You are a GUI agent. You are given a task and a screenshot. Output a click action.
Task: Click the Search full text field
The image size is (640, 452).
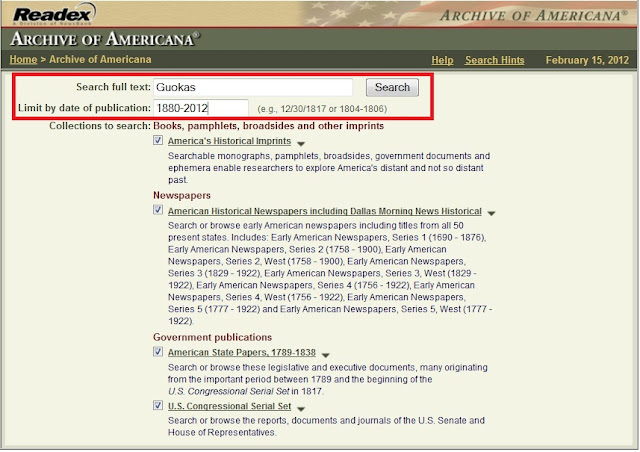click(253, 87)
